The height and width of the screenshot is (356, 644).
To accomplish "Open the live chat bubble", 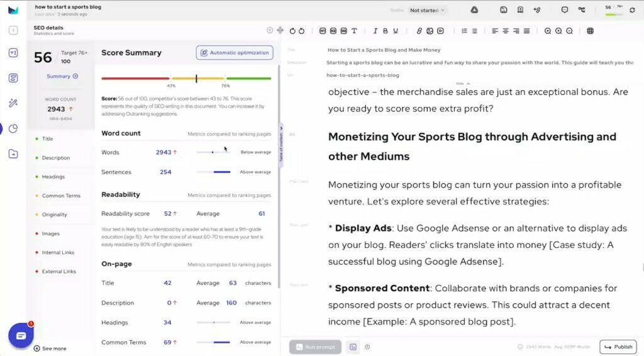I will [21, 335].
